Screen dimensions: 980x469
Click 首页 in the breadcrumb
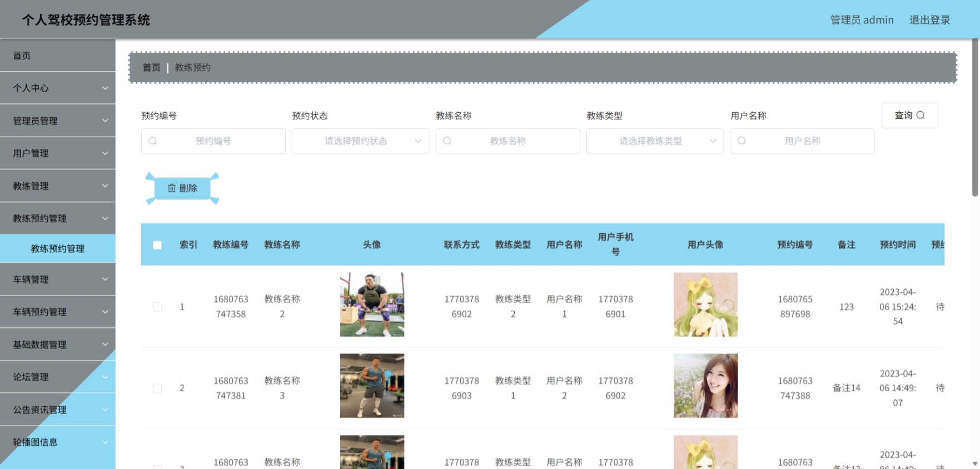[x=151, y=68]
